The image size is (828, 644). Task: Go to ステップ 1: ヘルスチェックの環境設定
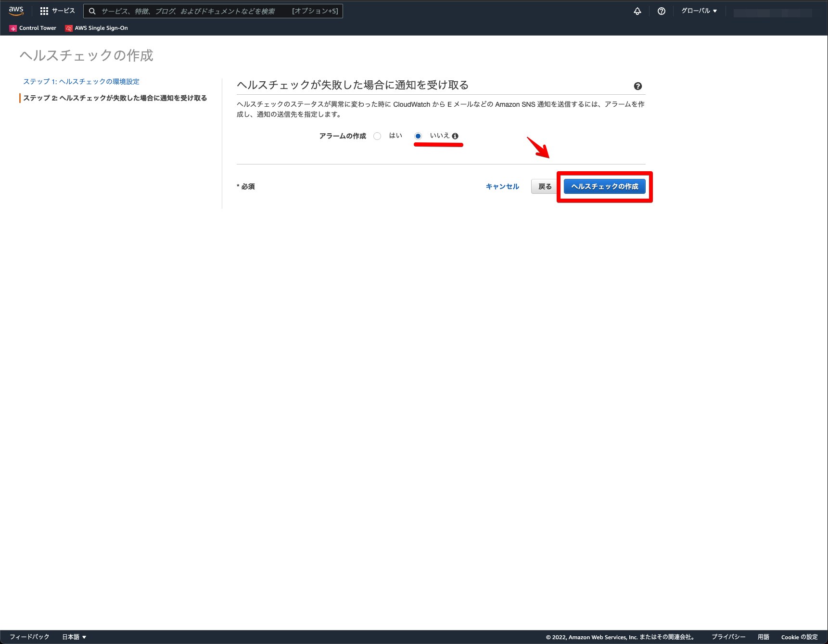(x=81, y=82)
